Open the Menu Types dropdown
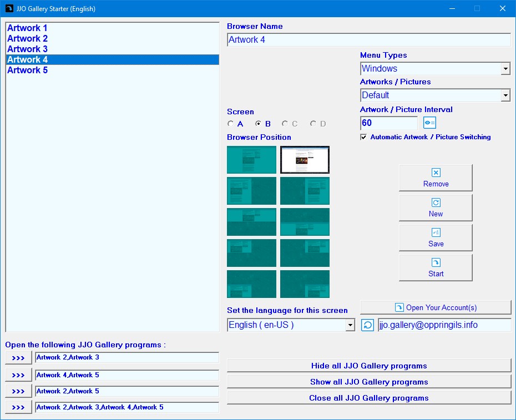The image size is (516, 420). point(505,69)
